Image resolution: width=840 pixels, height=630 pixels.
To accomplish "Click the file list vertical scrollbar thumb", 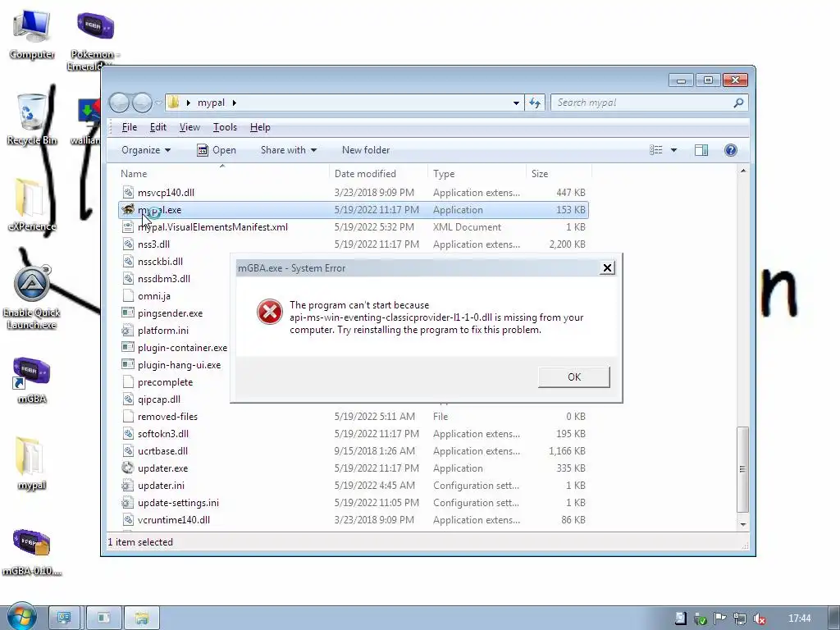I will tap(742, 469).
